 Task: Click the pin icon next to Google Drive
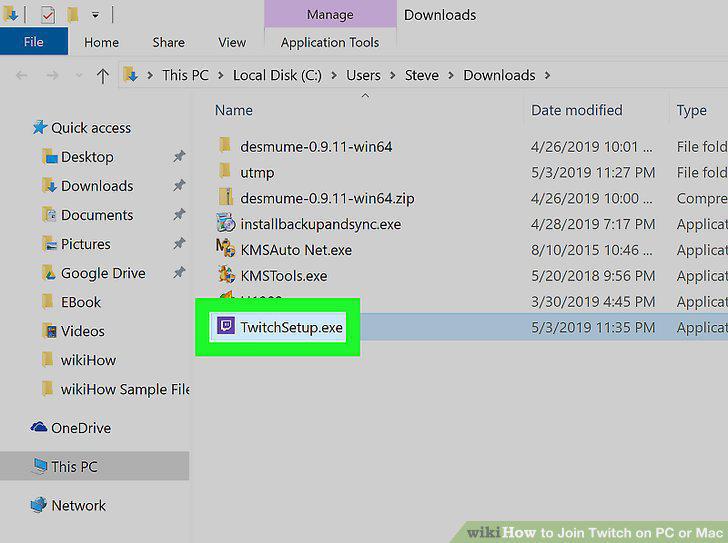tap(179, 272)
